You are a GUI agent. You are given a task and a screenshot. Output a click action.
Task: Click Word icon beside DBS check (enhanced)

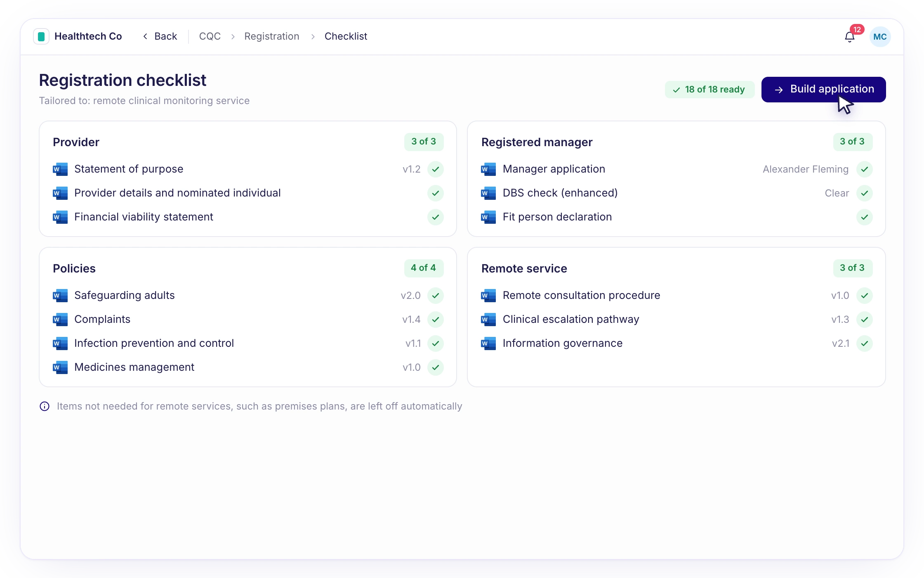(x=488, y=193)
